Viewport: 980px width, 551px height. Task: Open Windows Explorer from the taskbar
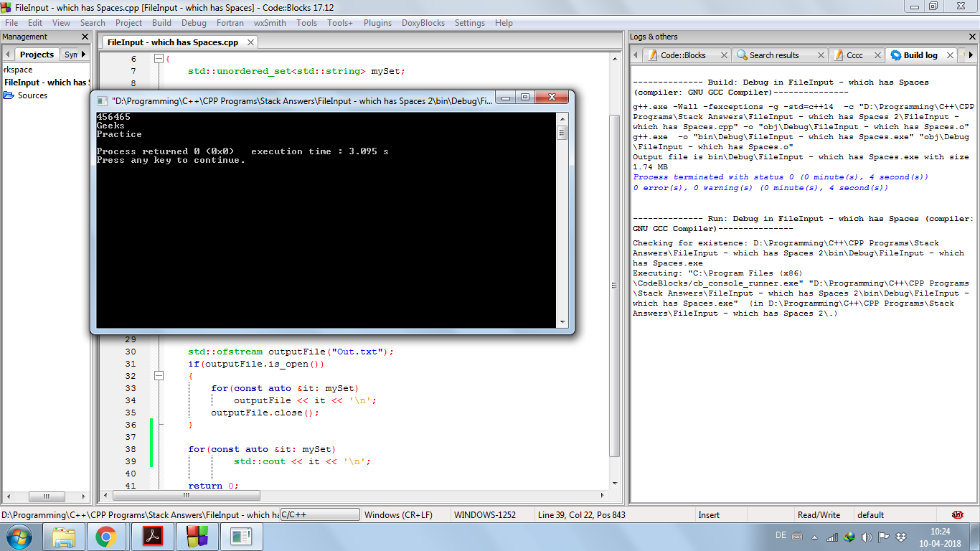(64, 537)
